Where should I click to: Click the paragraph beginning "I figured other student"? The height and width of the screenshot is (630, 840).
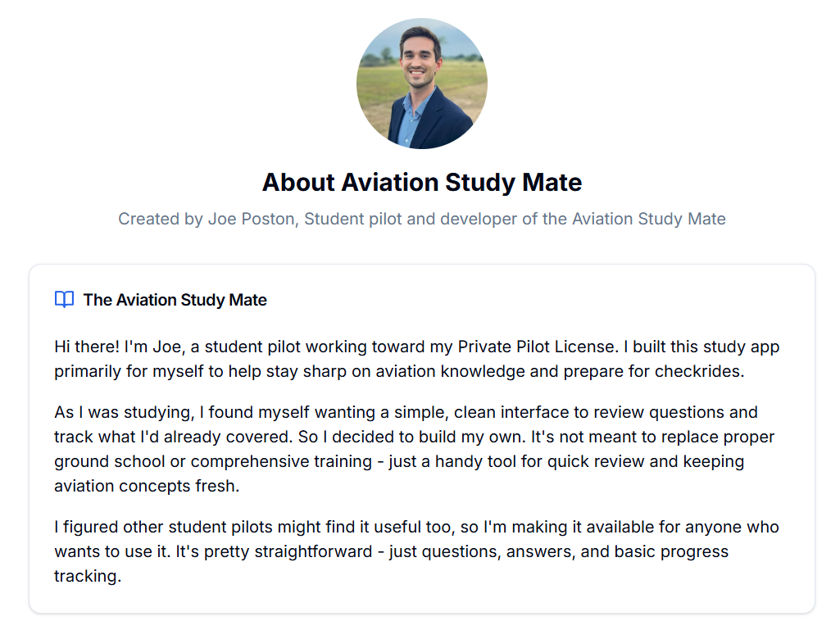[x=416, y=551]
